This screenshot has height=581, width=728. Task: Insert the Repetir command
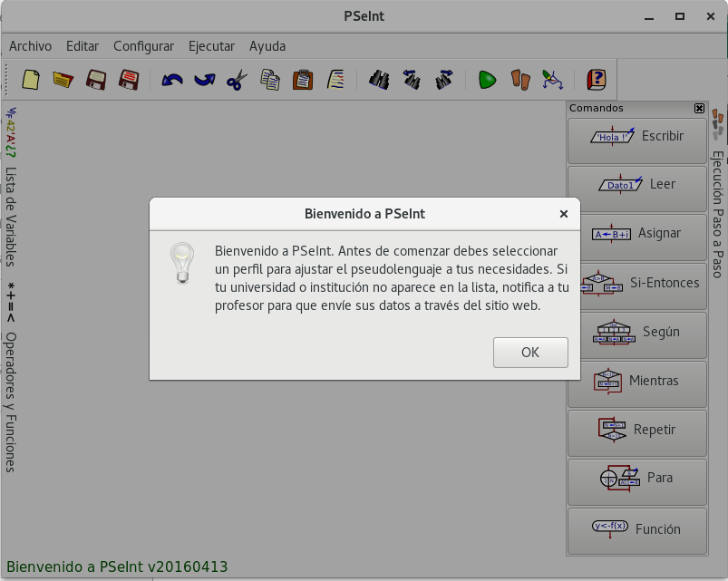[637, 433]
